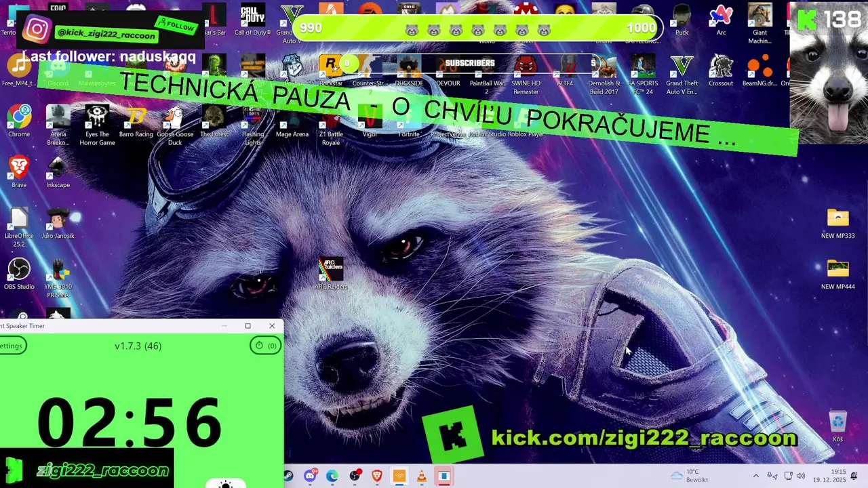This screenshot has height=488, width=868.
Task: Select the Juro Janosik desktop shortcut
Action: click(58, 223)
